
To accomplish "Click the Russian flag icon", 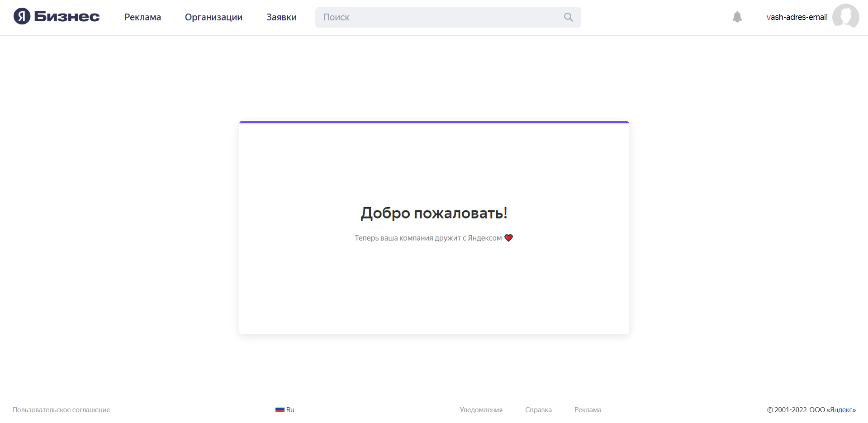I will click(280, 410).
